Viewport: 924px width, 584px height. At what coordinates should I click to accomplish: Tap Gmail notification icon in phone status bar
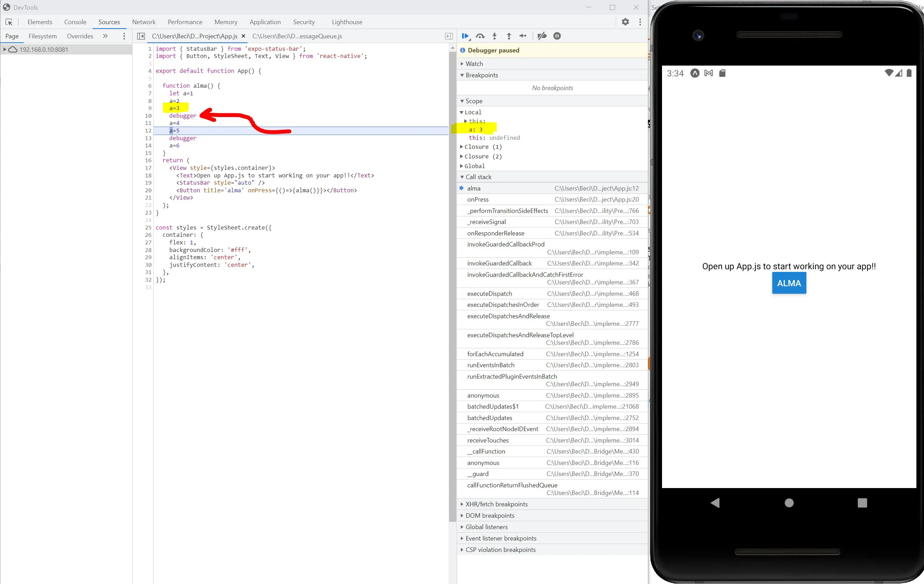(x=709, y=73)
